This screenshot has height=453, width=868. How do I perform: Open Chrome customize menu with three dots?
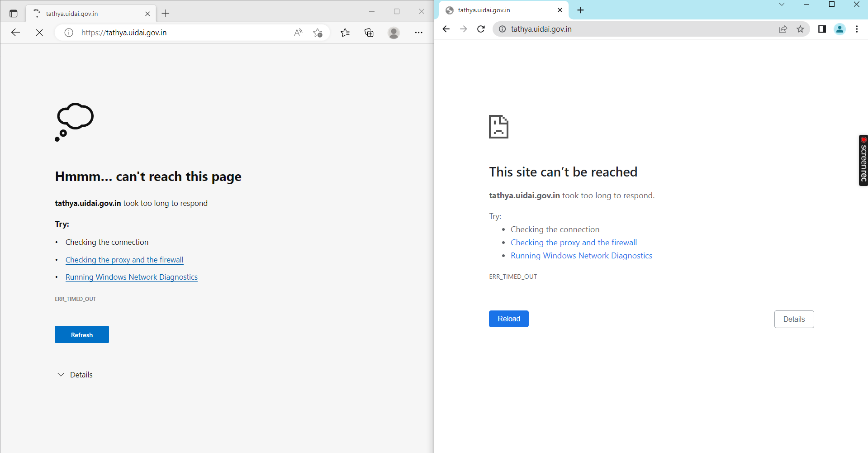pyautogui.click(x=857, y=29)
